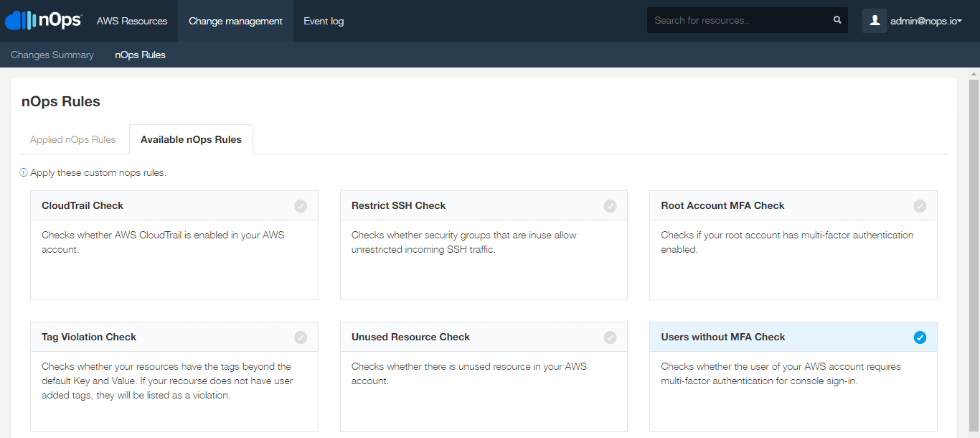This screenshot has width=980, height=438.
Task: Click the user avatar icon
Action: click(x=875, y=21)
